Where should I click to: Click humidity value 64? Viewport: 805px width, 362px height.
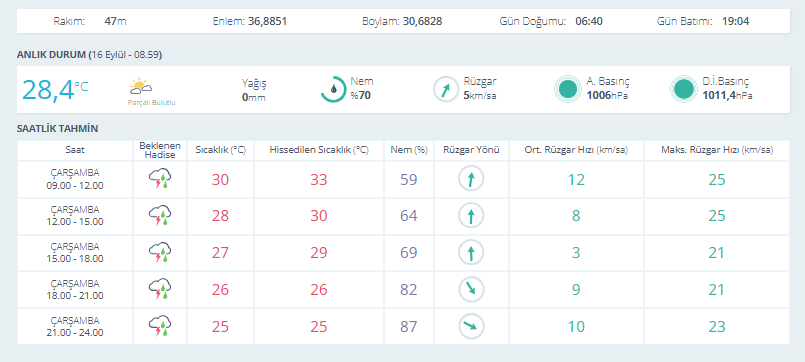409,216
